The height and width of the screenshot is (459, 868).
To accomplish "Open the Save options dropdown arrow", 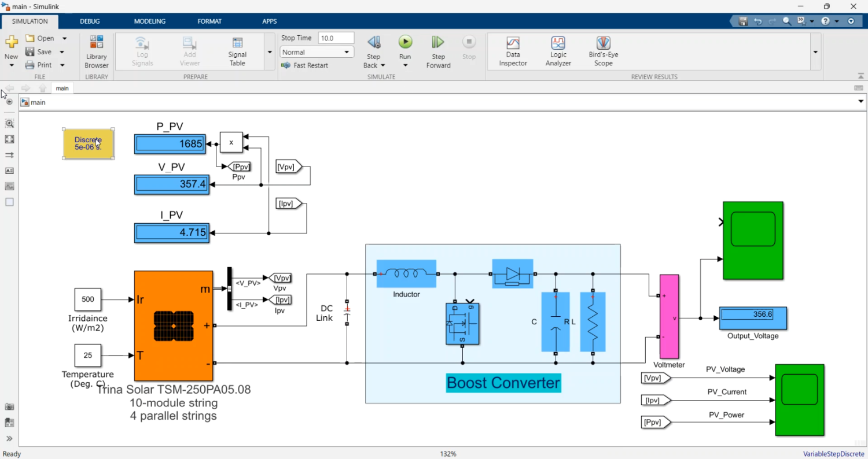I will point(62,52).
